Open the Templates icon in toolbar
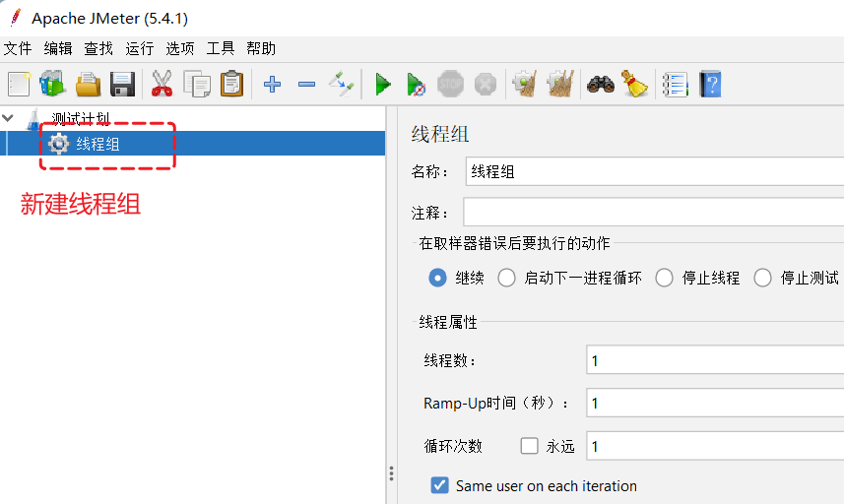 click(53, 85)
